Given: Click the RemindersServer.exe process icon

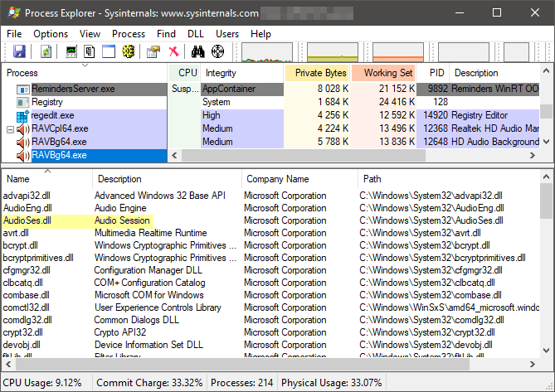Looking at the screenshot, I should [23, 89].
